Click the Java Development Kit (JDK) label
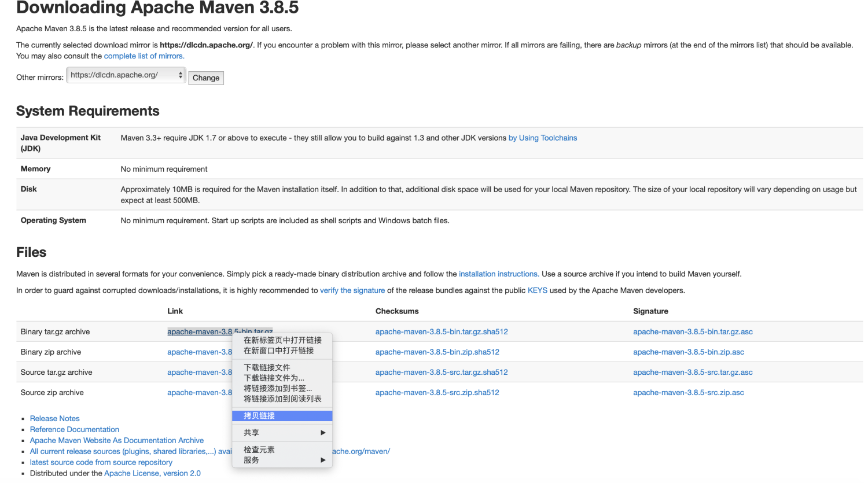Viewport: 868px width, 483px height. pyautogui.click(x=61, y=143)
